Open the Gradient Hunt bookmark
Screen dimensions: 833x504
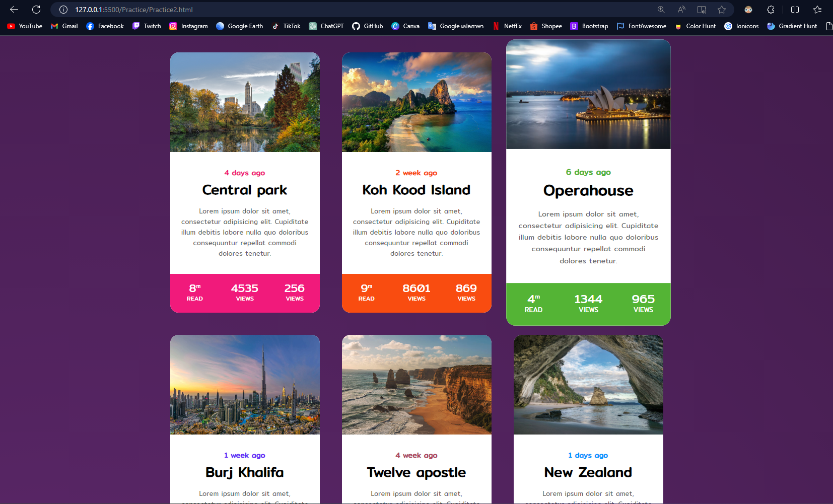coord(792,26)
